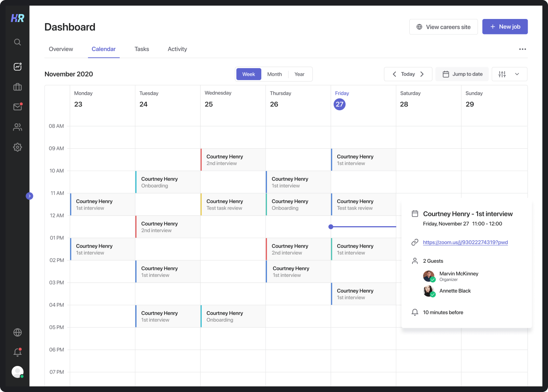Go to next week arrow
548x392 pixels.
[422, 74]
